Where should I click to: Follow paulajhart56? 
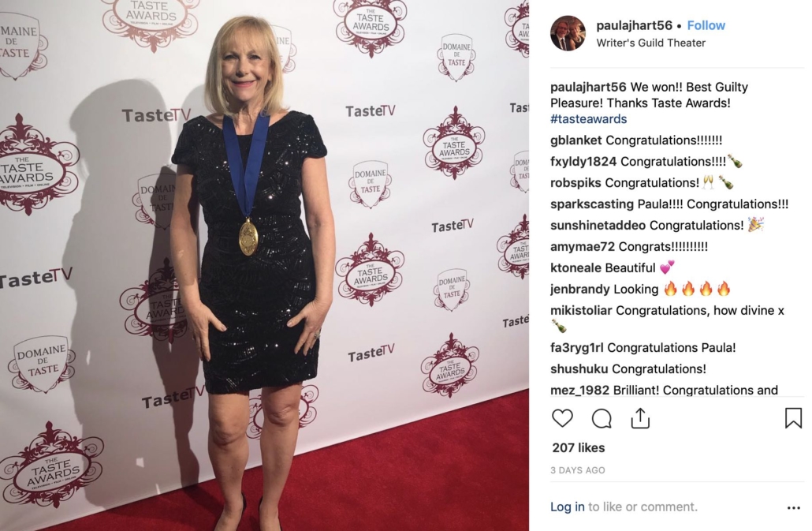point(706,25)
